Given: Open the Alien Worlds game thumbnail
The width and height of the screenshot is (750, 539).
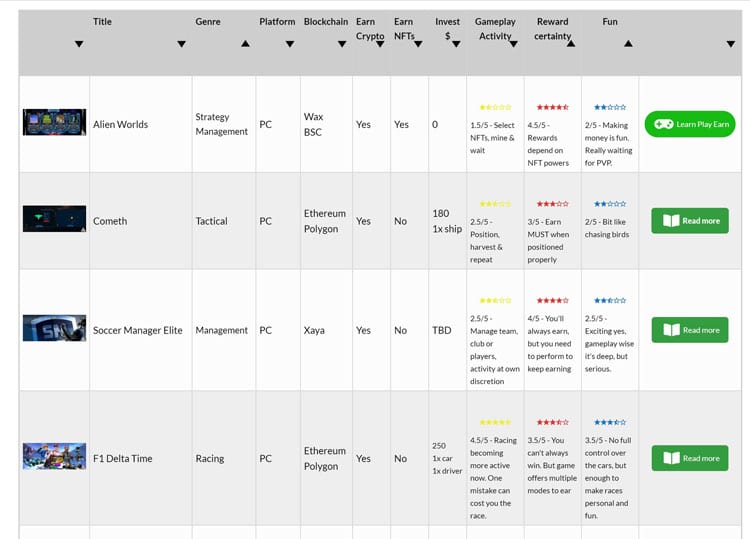Looking at the screenshot, I should point(54,123).
